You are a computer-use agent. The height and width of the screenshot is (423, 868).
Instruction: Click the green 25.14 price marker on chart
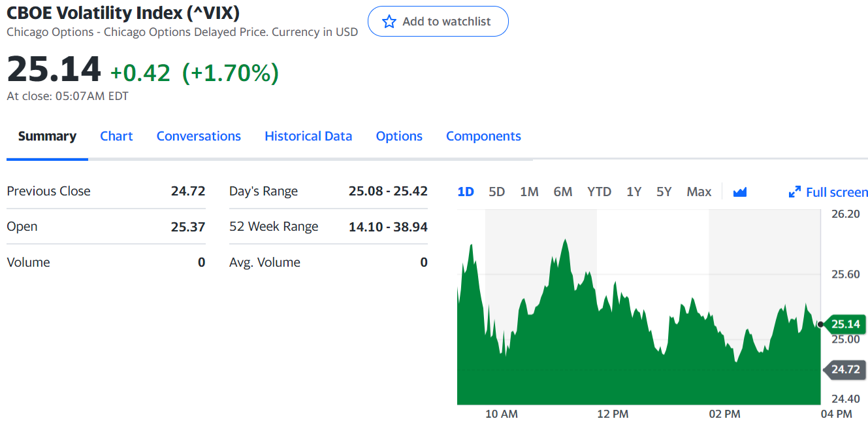click(844, 324)
